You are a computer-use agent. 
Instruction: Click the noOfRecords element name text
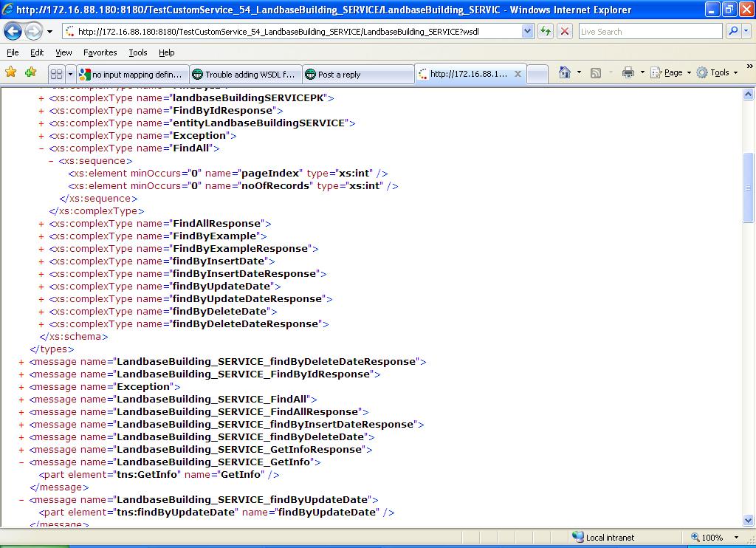[x=275, y=185]
